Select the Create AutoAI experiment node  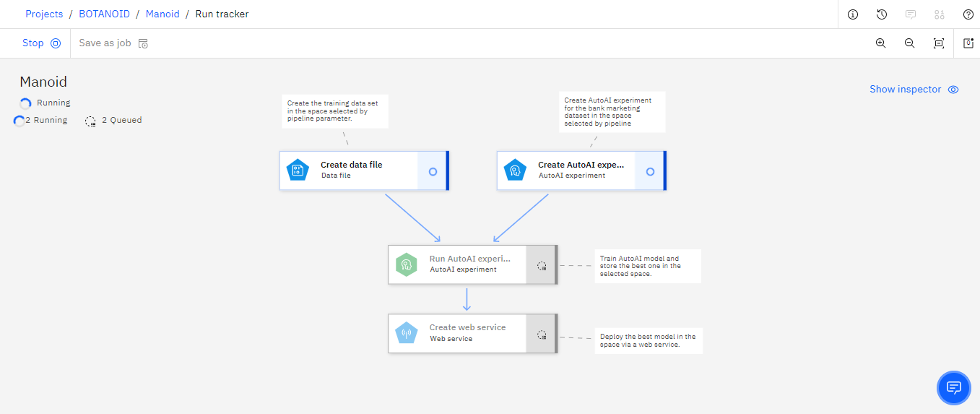(x=581, y=171)
